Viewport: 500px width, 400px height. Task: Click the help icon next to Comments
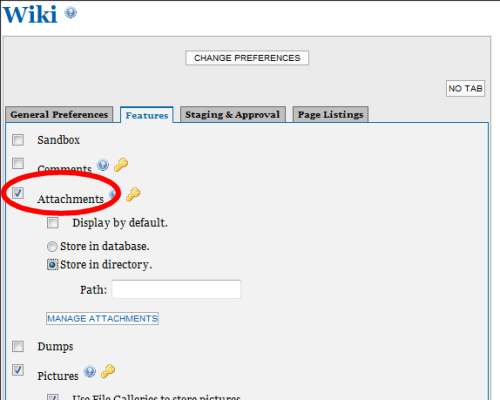[103, 165]
